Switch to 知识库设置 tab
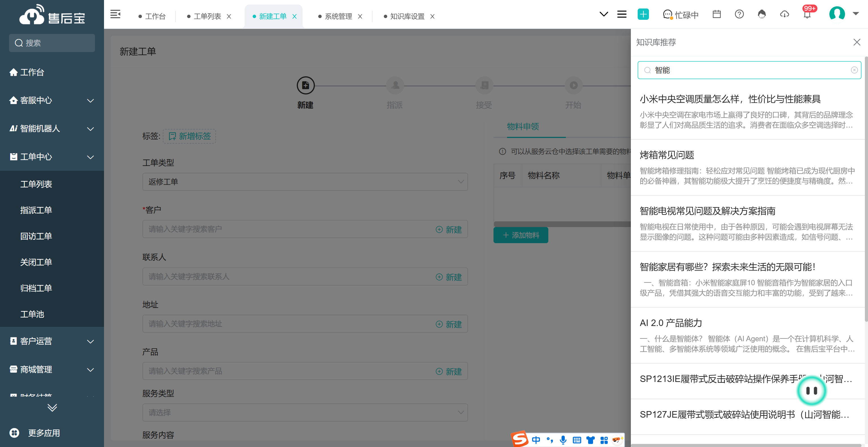 (x=404, y=16)
